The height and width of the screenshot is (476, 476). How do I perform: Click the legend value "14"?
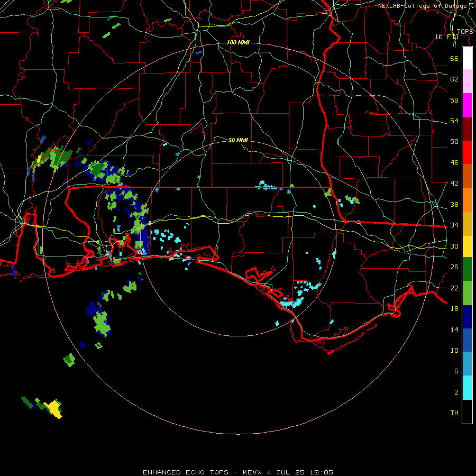[x=454, y=329]
